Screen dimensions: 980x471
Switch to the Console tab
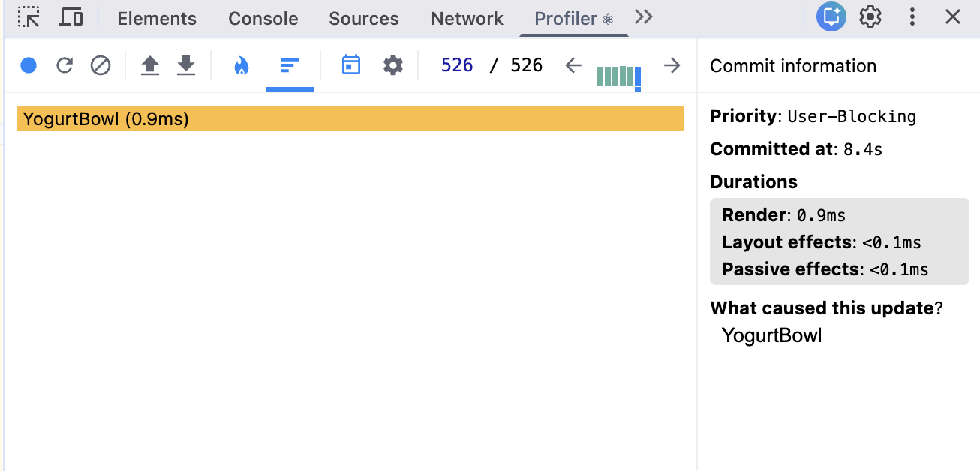(x=263, y=19)
